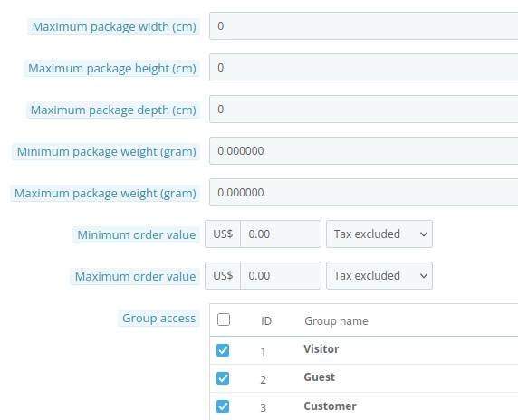The width and height of the screenshot is (518, 420).
Task: Click the Minimum order value amount field
Action: coord(281,234)
